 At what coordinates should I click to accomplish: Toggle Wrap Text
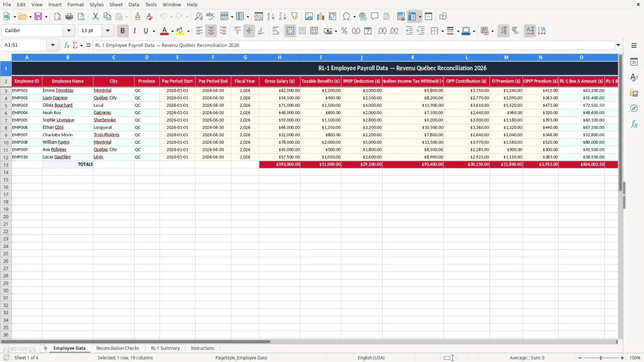point(276,31)
